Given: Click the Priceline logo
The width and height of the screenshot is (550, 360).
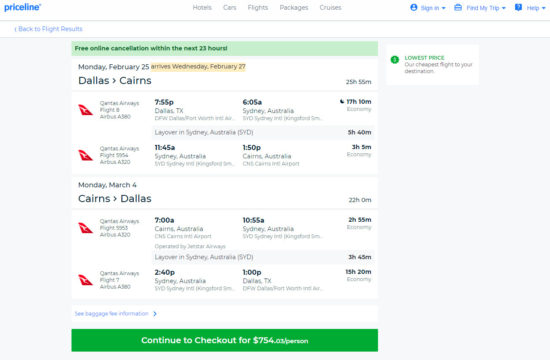Looking at the screenshot, I should point(22,7).
